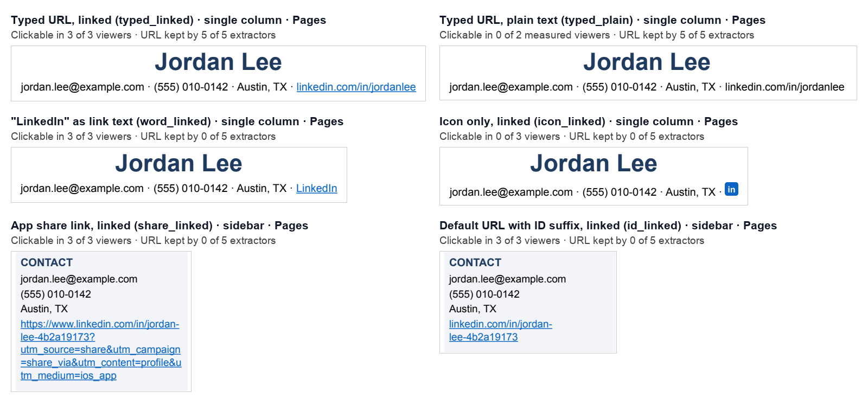Click the viewers caption under the id_linked heading
The width and height of the screenshot is (868, 405).
point(500,241)
